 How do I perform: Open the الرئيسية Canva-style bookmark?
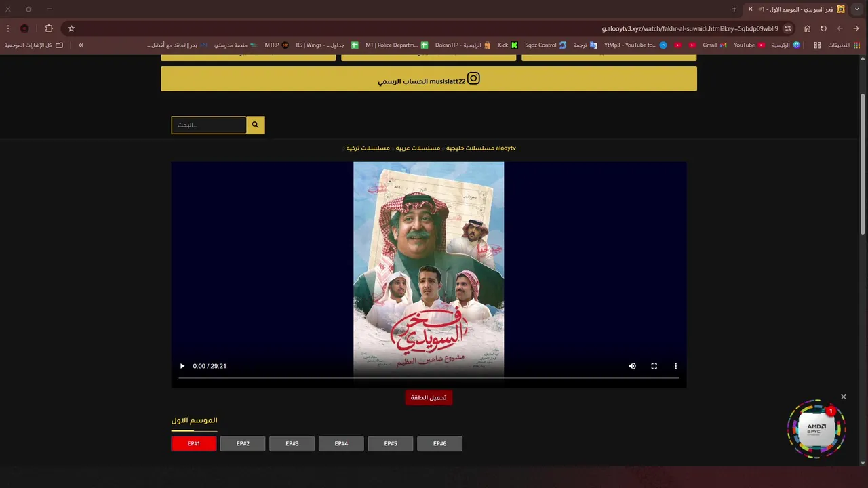[787, 45]
